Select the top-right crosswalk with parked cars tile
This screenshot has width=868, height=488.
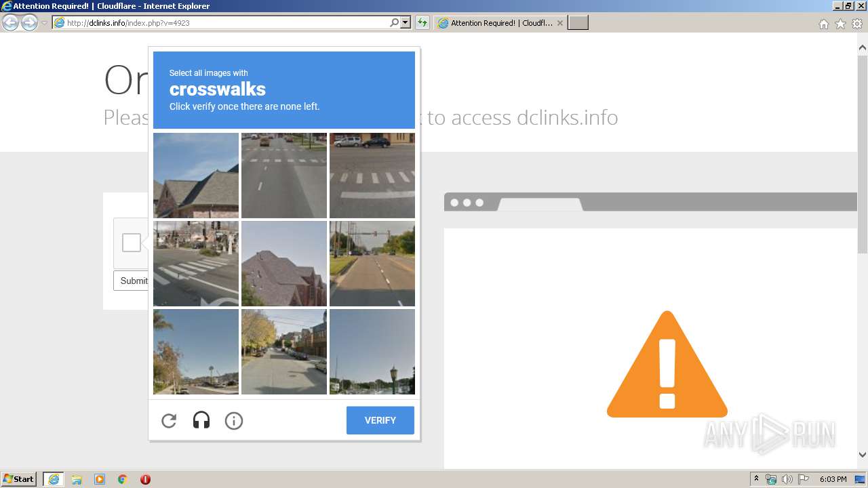pos(372,176)
